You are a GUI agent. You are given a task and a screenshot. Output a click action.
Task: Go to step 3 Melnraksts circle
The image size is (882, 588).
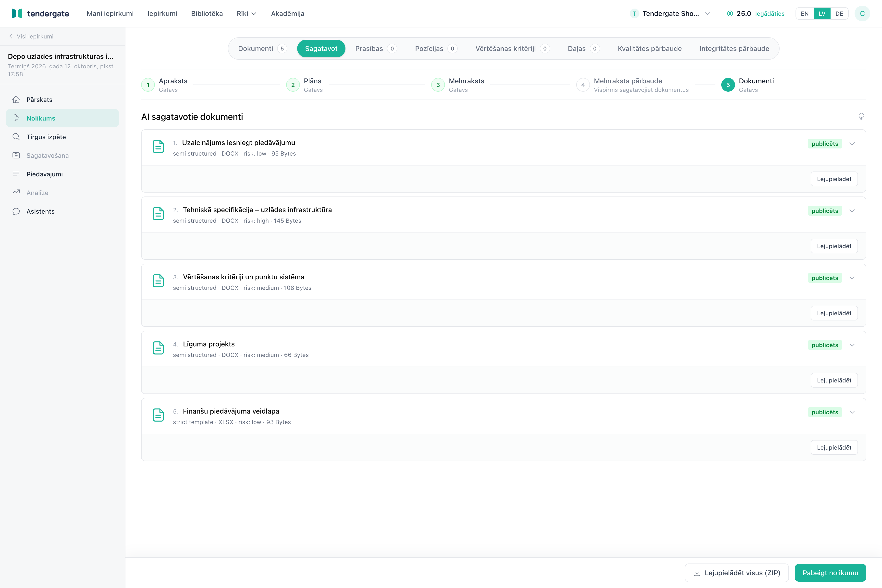(x=438, y=85)
